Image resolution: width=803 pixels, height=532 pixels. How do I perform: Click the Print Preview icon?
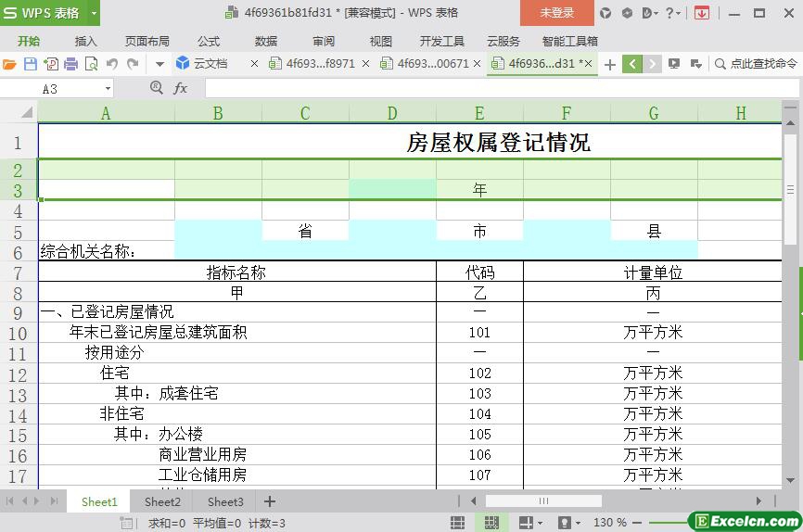91,64
